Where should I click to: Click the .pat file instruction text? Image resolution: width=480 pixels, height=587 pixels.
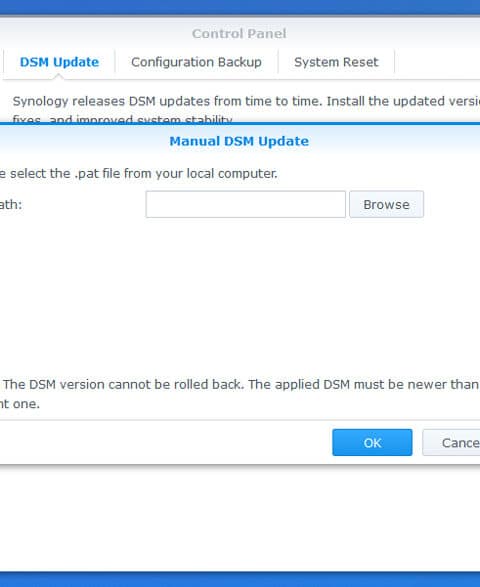click(138, 174)
